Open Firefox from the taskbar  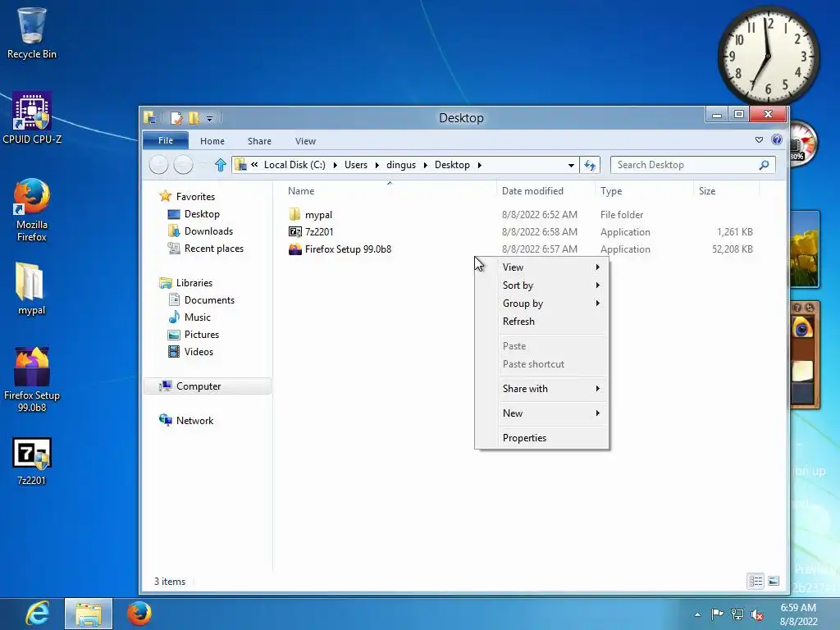click(x=139, y=614)
